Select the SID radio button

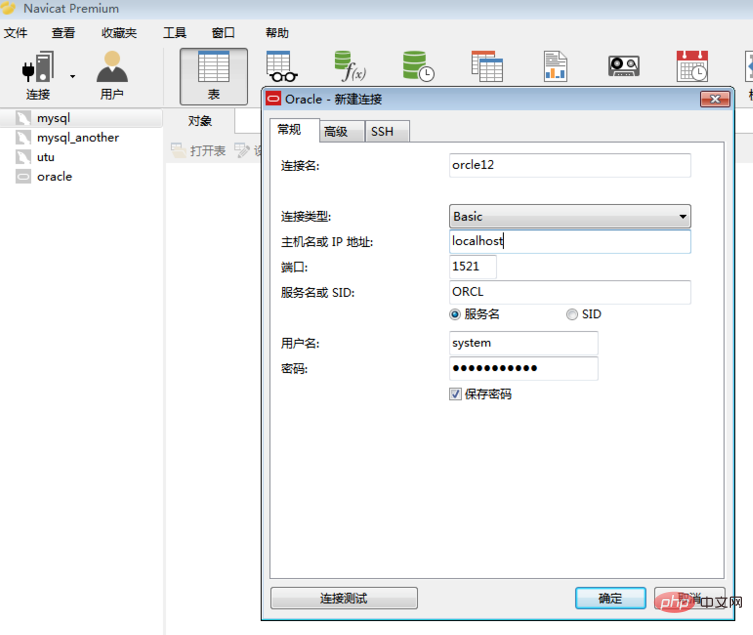[x=571, y=315]
